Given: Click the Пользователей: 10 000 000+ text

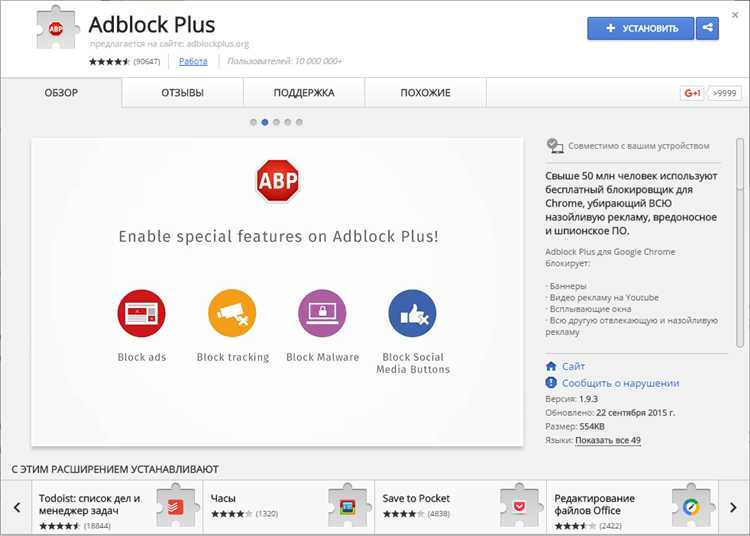Looking at the screenshot, I should pyautogui.click(x=285, y=61).
